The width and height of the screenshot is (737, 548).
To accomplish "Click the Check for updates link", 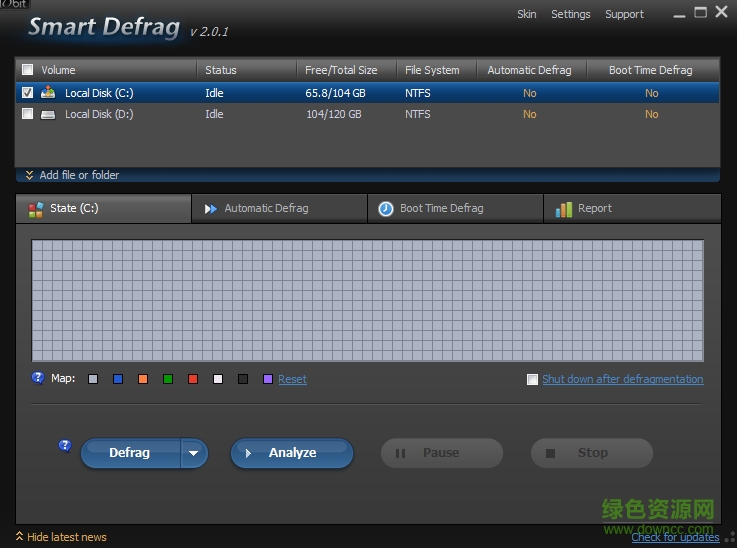I will (675, 537).
